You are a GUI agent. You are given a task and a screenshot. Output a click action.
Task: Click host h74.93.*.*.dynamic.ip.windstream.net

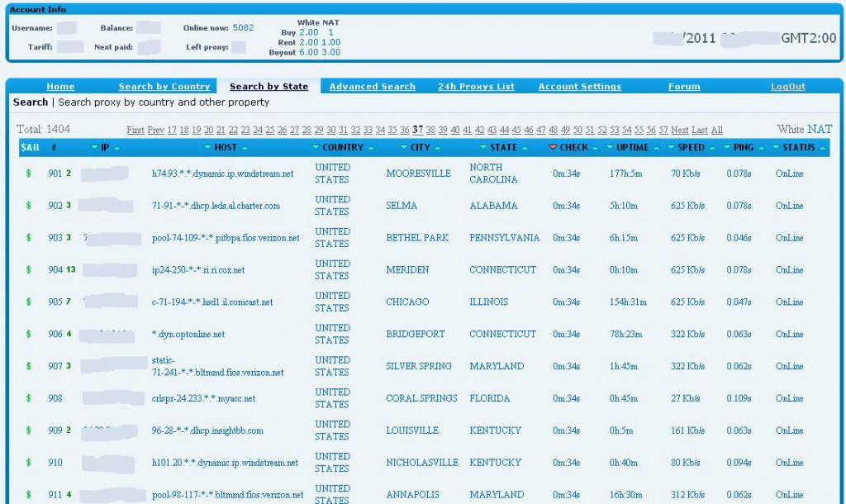223,174
